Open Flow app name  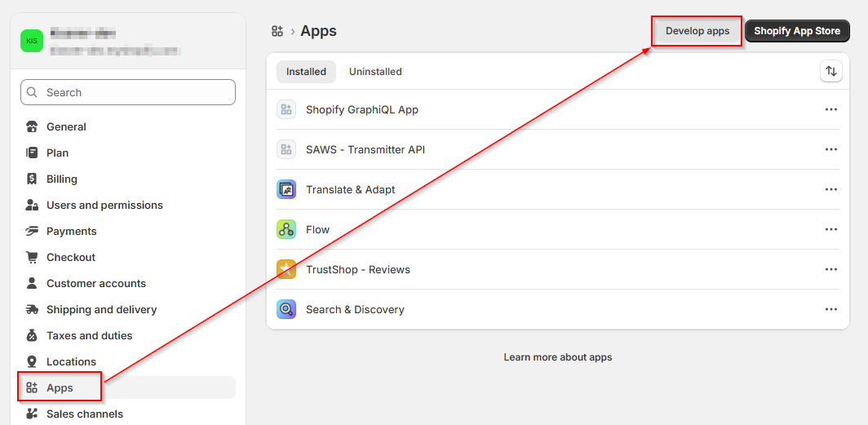click(318, 229)
